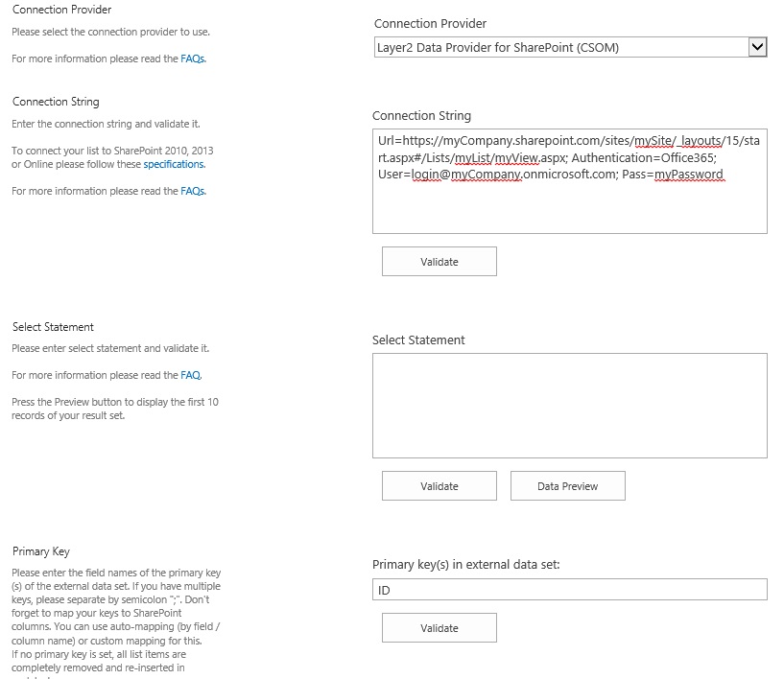
Task: Validate the primary key
Action: (x=440, y=628)
